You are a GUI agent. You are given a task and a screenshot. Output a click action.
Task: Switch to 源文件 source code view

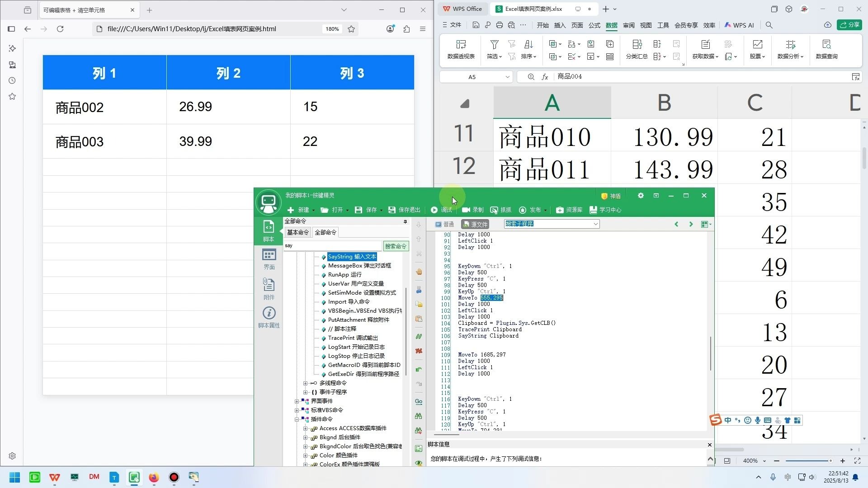[475, 224]
